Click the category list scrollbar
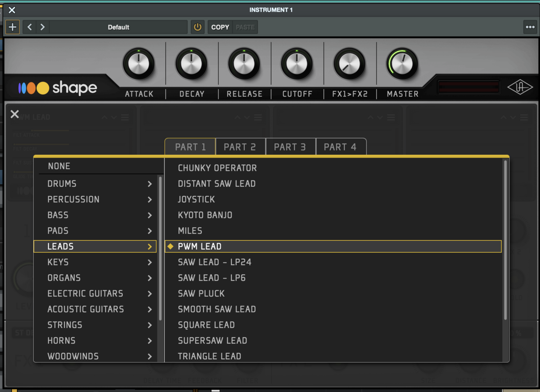 [160, 248]
